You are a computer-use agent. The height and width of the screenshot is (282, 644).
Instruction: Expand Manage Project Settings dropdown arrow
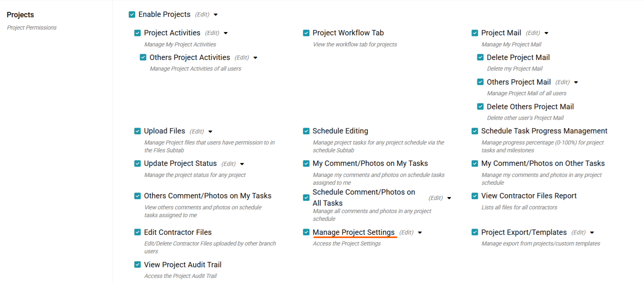tap(420, 233)
